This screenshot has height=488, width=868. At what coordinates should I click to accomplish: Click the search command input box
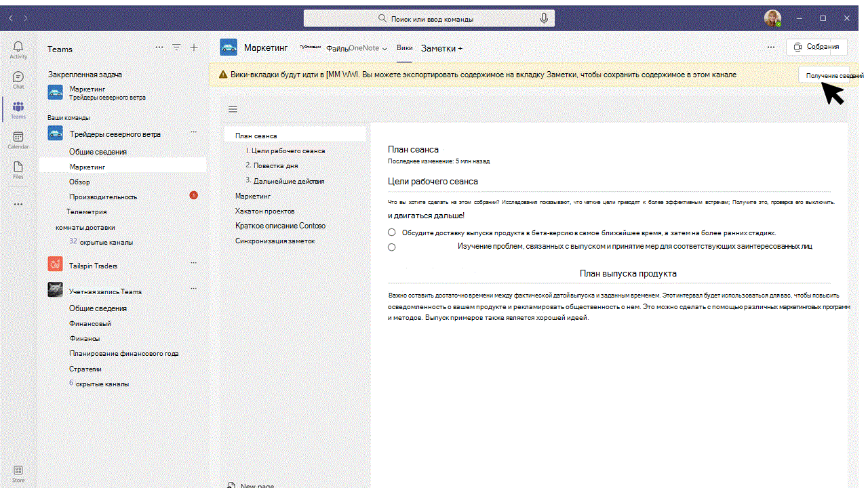429,18
